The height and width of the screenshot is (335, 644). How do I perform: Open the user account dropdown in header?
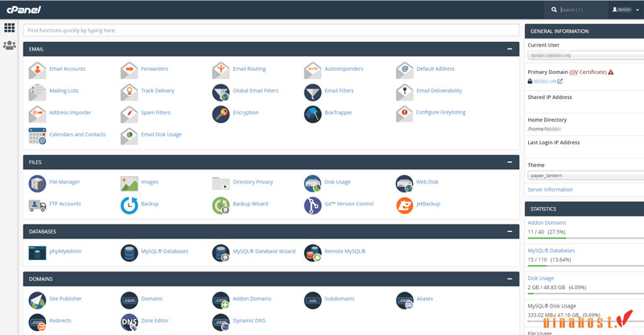click(625, 10)
